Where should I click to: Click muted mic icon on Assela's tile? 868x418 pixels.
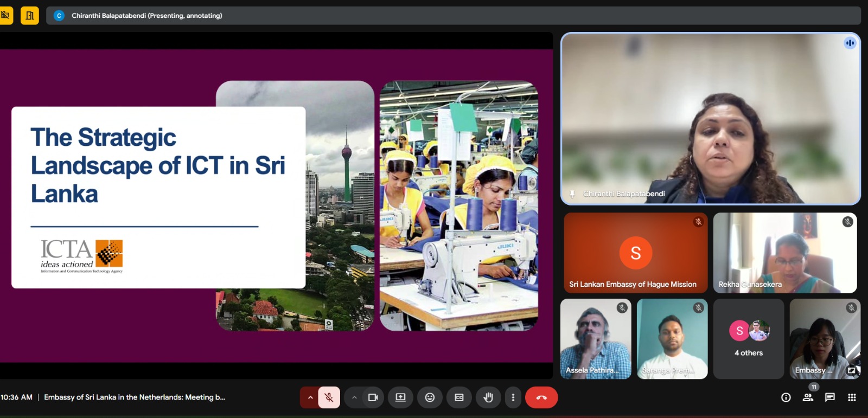[622, 307]
